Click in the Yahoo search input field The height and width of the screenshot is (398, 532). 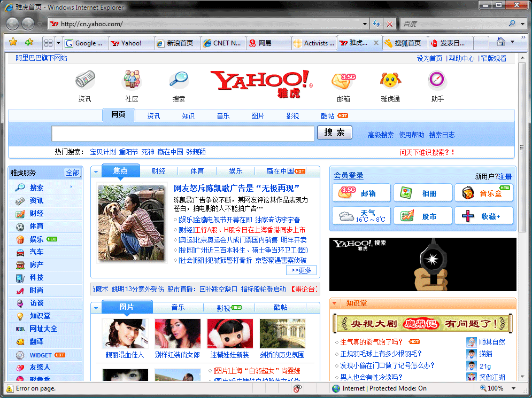[183, 134]
